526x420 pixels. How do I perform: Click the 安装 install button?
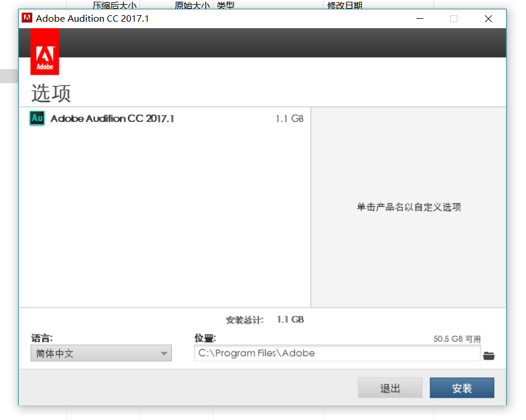click(461, 388)
